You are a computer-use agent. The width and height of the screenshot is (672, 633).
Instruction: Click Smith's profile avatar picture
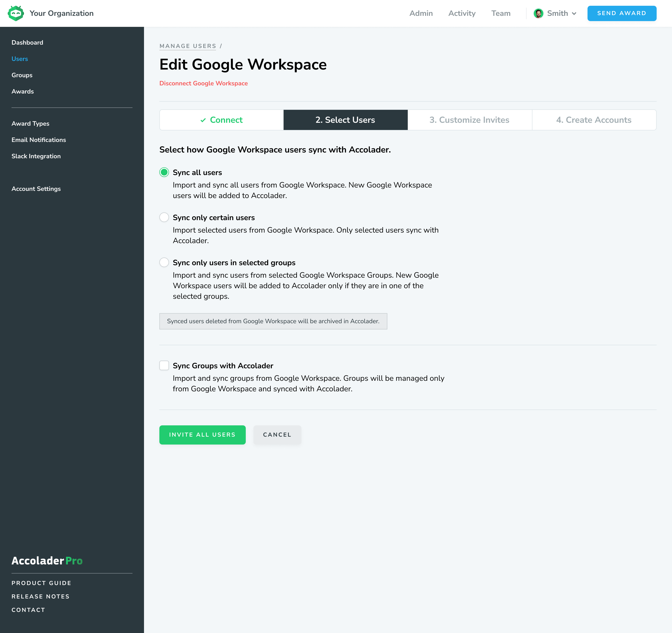tap(538, 13)
